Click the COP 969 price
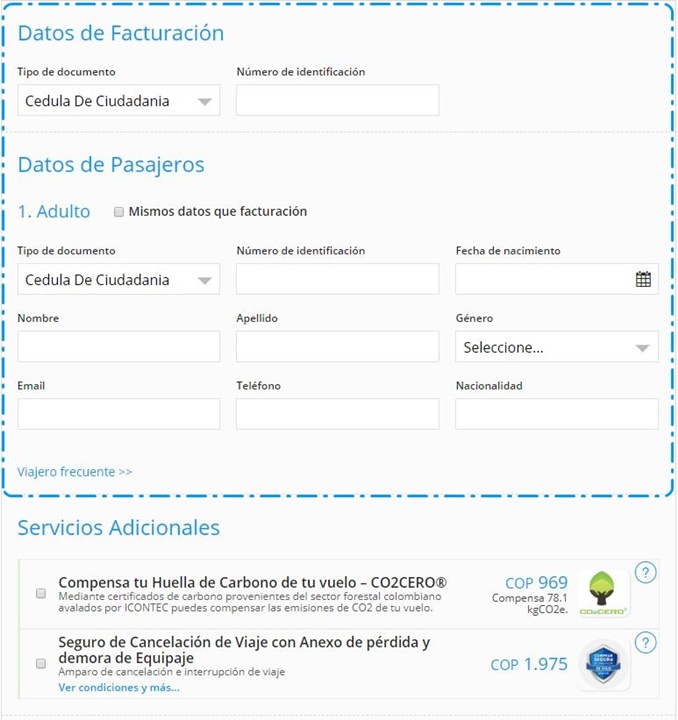 pyautogui.click(x=536, y=583)
